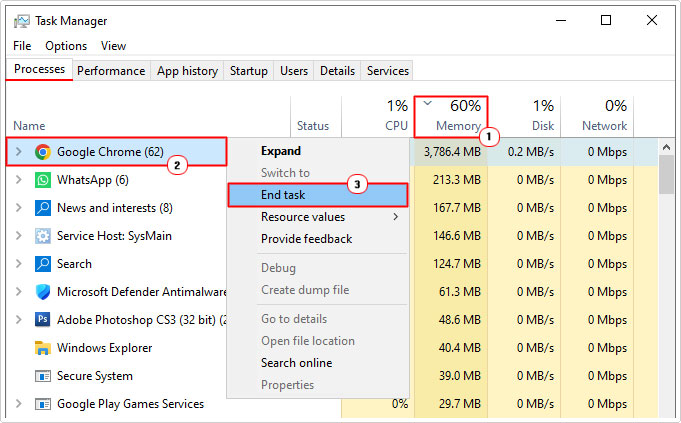This screenshot has height=423, width=681.
Task: Select the Processes tab
Action: pos(40,69)
